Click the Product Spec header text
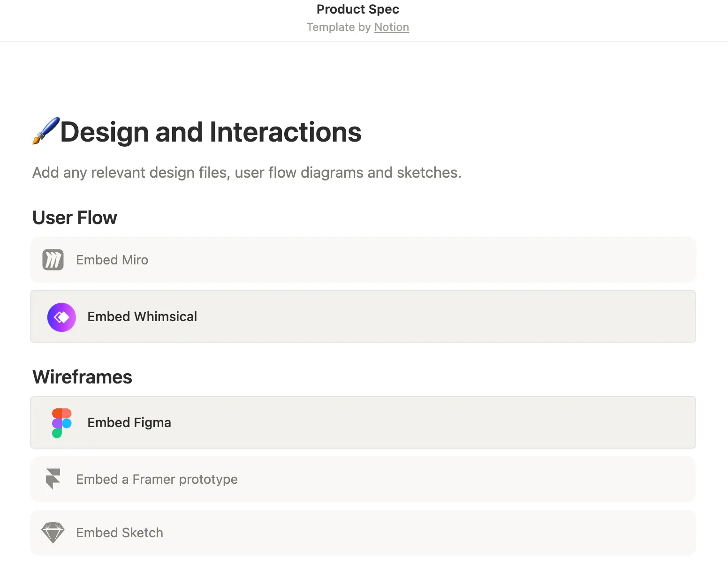 tap(357, 9)
